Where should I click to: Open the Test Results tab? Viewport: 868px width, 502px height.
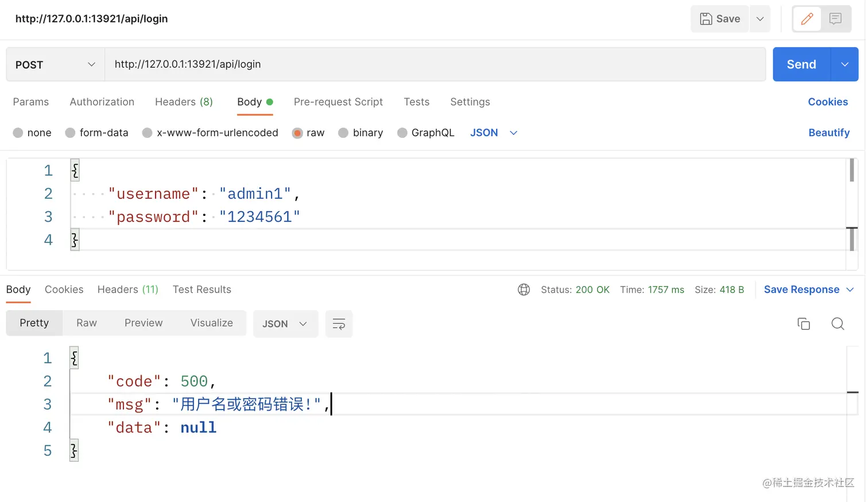pyautogui.click(x=202, y=289)
